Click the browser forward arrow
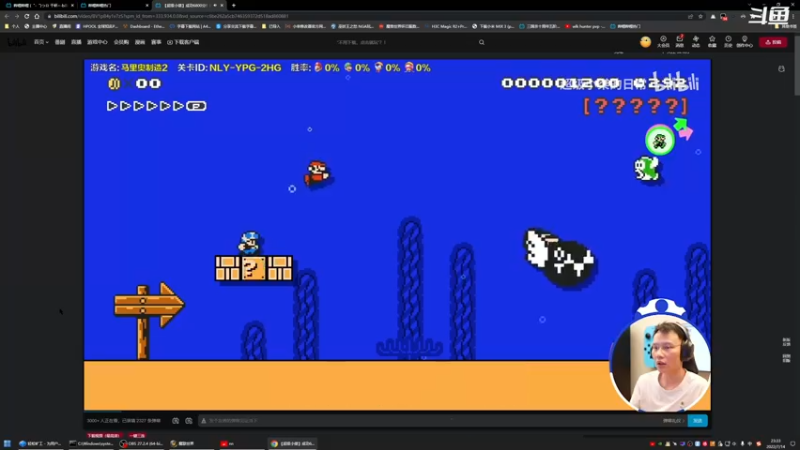 click(x=16, y=16)
